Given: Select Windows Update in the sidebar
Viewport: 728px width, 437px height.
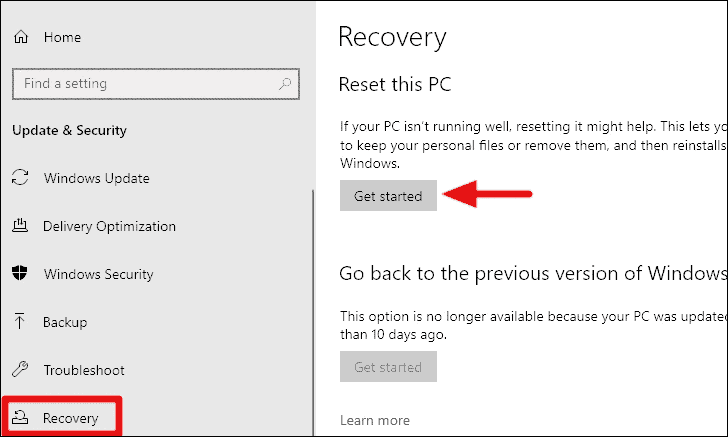Looking at the screenshot, I should (x=97, y=178).
